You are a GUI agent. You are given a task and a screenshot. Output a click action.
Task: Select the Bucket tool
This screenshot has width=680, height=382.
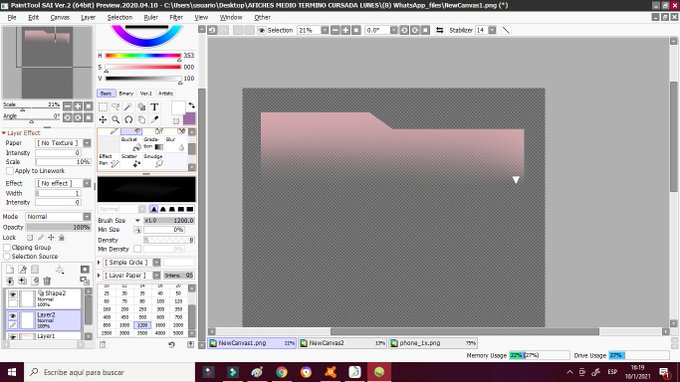[130, 144]
